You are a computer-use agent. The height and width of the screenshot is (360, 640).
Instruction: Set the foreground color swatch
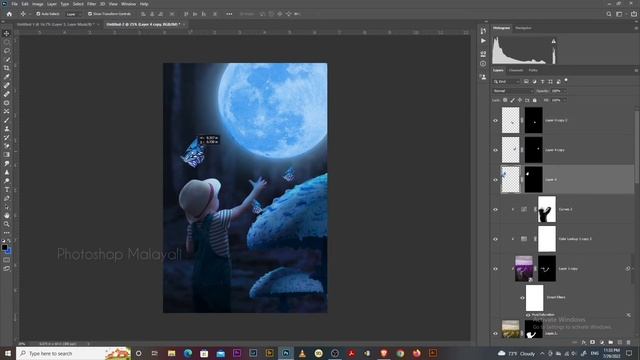(x=4, y=247)
